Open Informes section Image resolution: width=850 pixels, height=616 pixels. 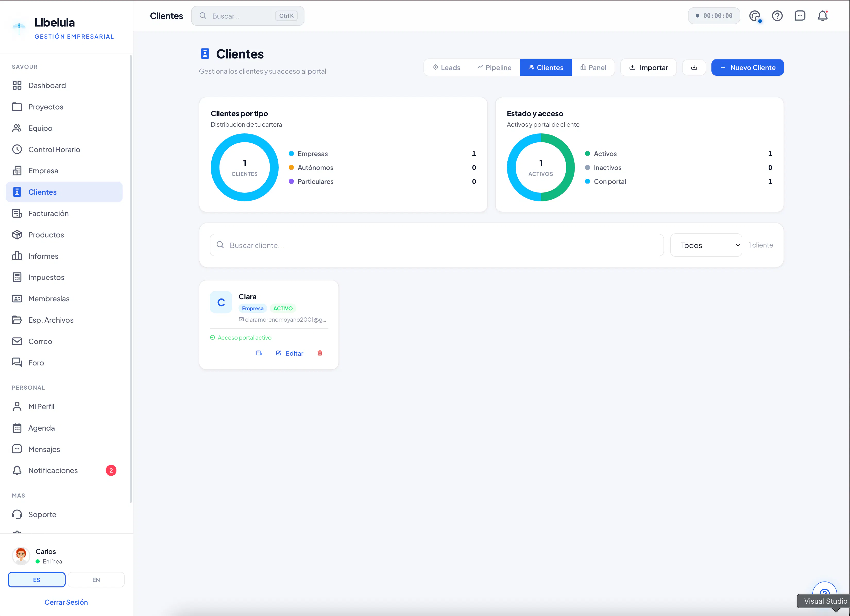(x=64, y=256)
